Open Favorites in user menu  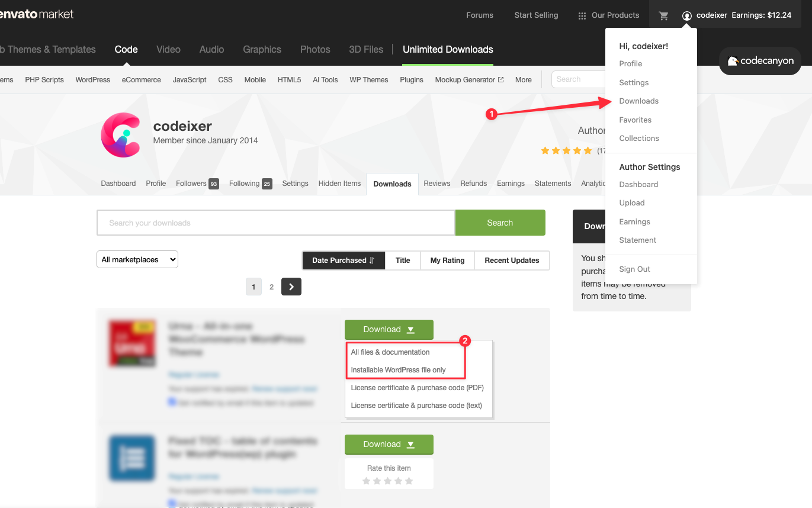point(636,120)
